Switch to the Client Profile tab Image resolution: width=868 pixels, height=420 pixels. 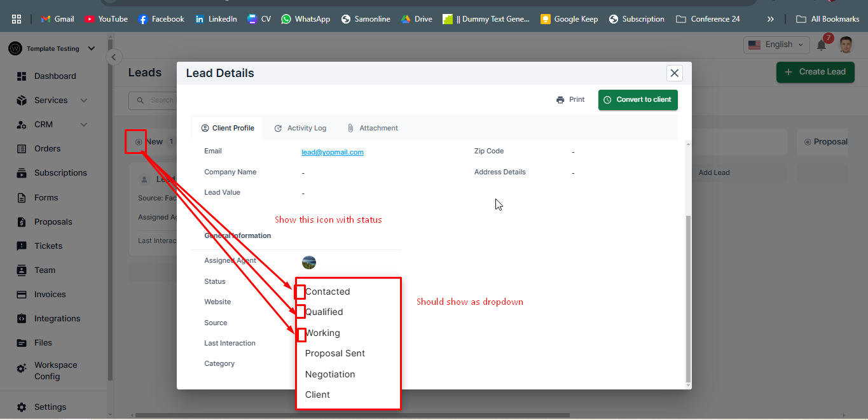click(228, 128)
